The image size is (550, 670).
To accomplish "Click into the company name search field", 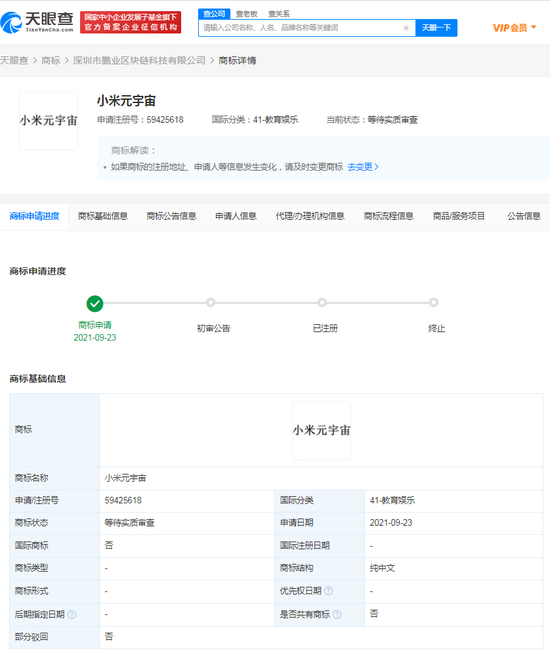I will (301, 28).
